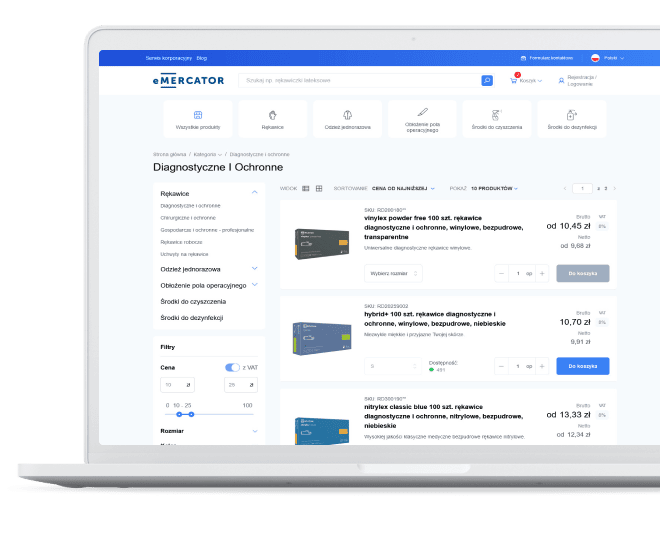Open Środki do czyszczenia sidebar item
Viewport: 660px width, 535px height.
[x=193, y=302]
